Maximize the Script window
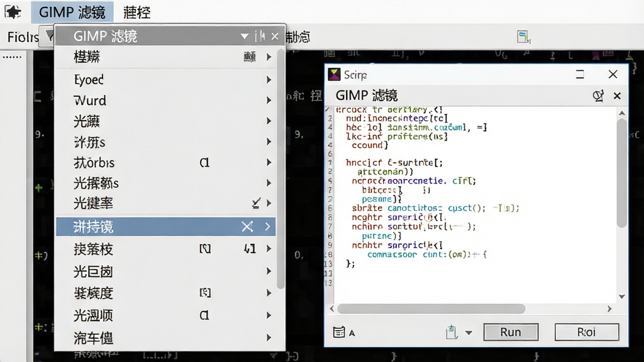Viewport: 644px width, 362px height. point(580,74)
